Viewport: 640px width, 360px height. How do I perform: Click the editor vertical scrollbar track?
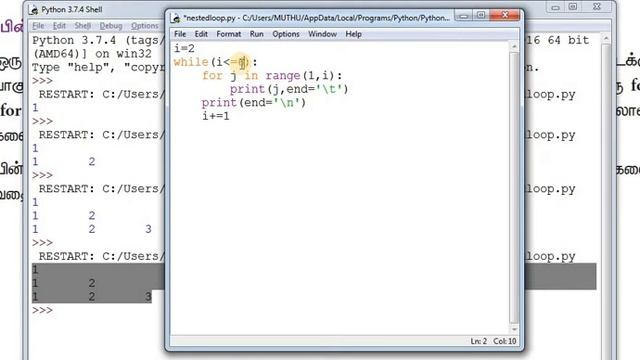pos(514,188)
